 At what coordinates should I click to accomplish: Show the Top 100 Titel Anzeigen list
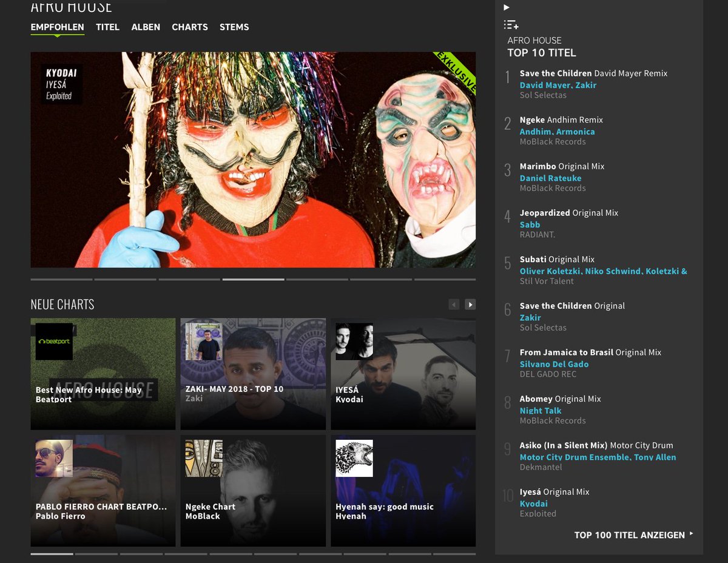tap(633, 535)
